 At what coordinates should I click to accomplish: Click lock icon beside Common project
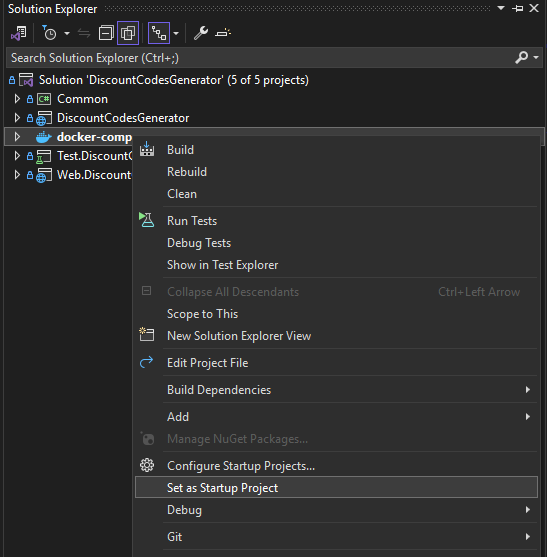[x=30, y=99]
